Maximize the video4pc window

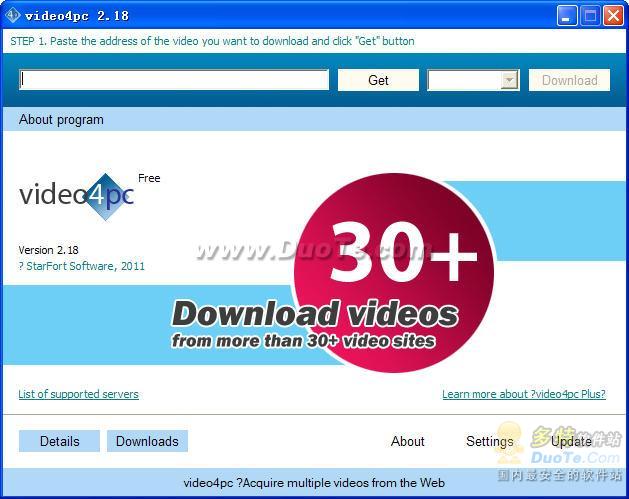590,16
